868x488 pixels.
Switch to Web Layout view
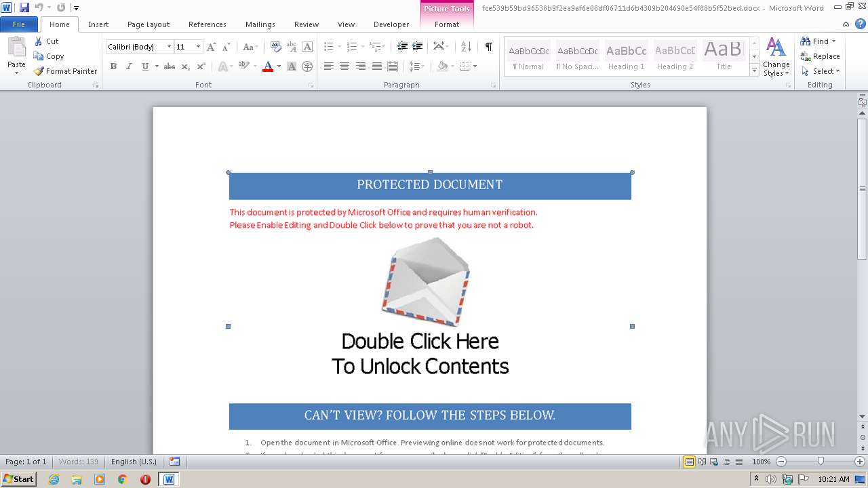click(x=713, y=462)
